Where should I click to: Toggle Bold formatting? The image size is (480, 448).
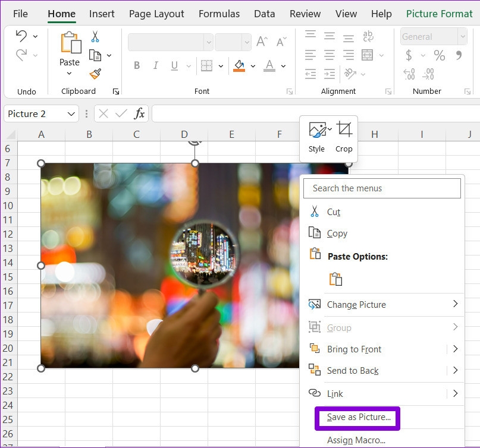click(x=137, y=65)
